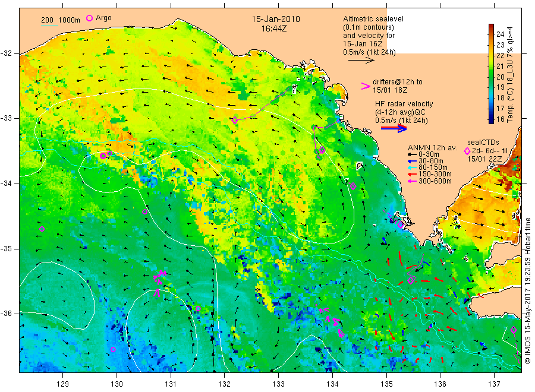
Task: Select the seal CTD diamond near 135.5E, 35.5S
Action: pyautogui.click(x=411, y=280)
